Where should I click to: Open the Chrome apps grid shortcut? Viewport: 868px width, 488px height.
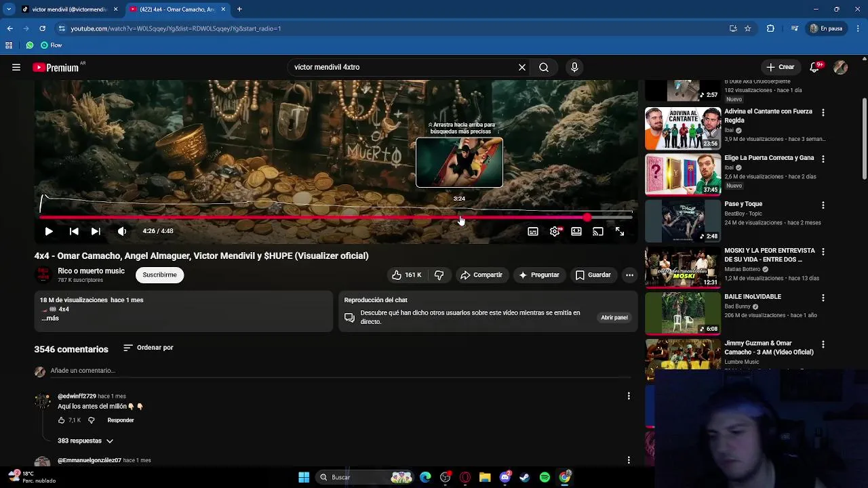point(9,45)
